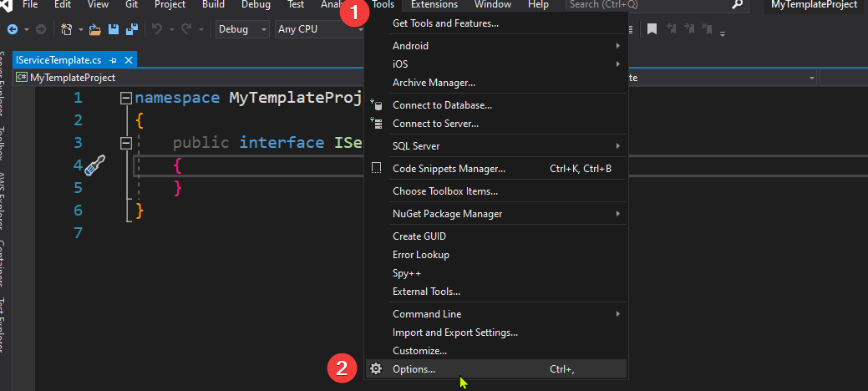The width and height of the screenshot is (868, 391).
Task: Click the Undo arrow icon
Action: coord(157,29)
